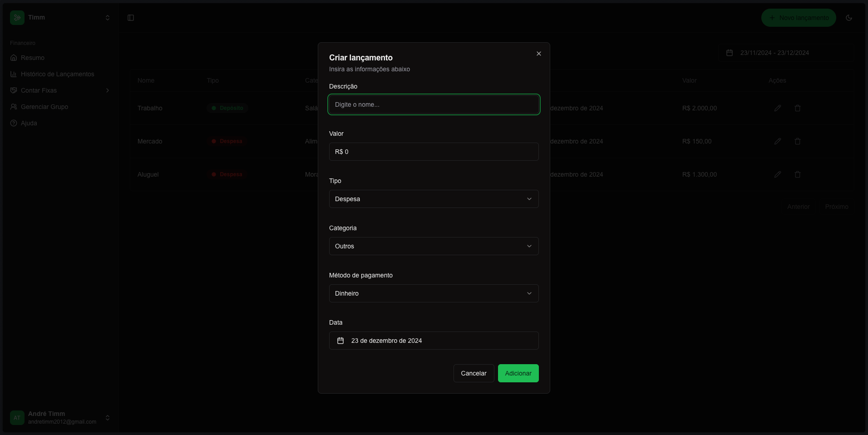Click the R$ 1.300,00 value cell
Viewport: 868px width, 435px height.
[x=700, y=174]
